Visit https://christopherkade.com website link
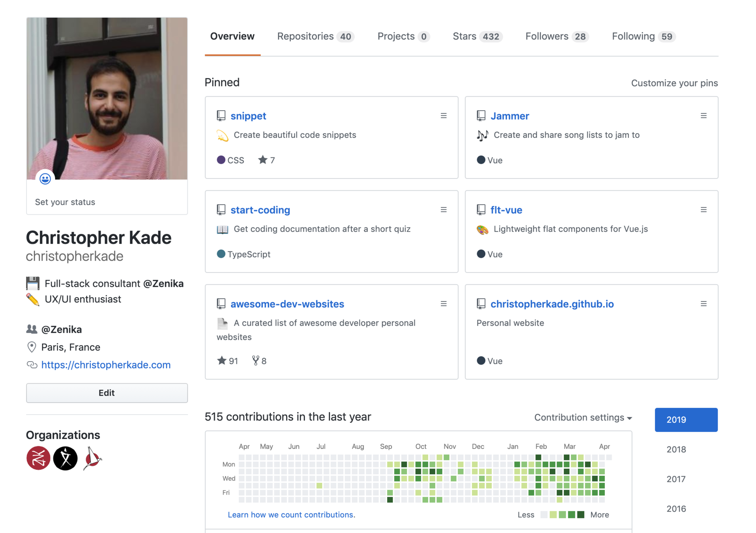756x533 pixels. click(106, 365)
